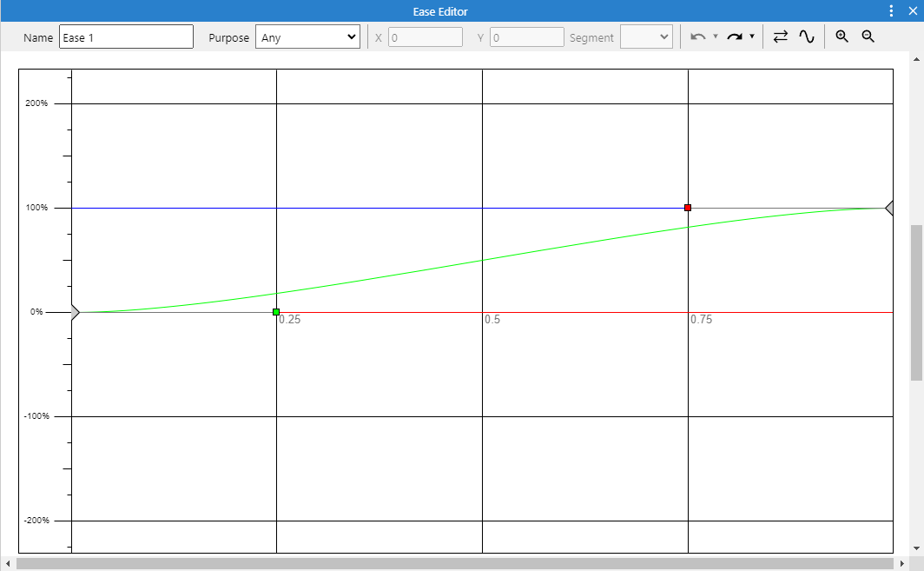Click the magnifying glass zoom-in tool
Image resolution: width=924 pixels, height=571 pixels.
point(841,37)
